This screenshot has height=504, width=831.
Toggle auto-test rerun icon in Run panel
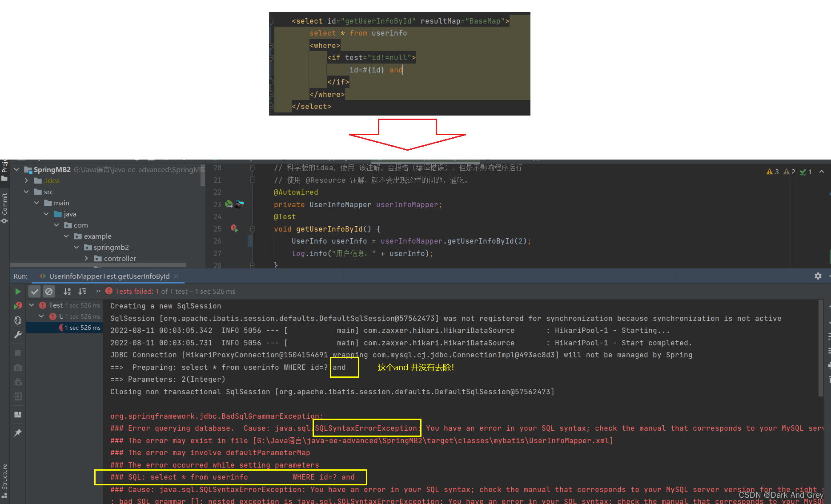18,320
